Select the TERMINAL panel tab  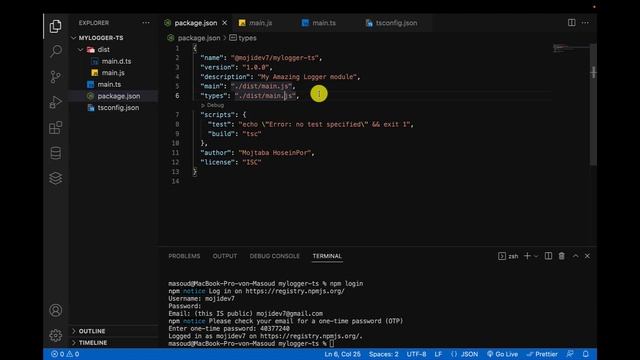(x=327, y=256)
